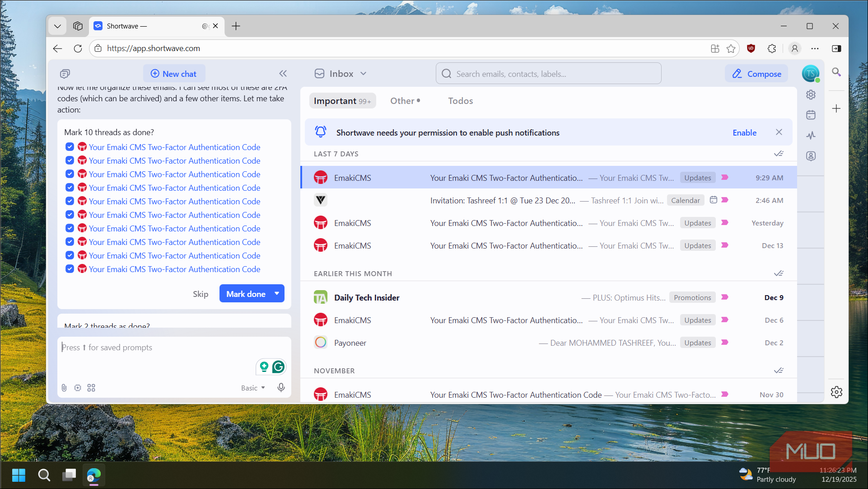Start voice input with the microphone icon

[281, 388]
